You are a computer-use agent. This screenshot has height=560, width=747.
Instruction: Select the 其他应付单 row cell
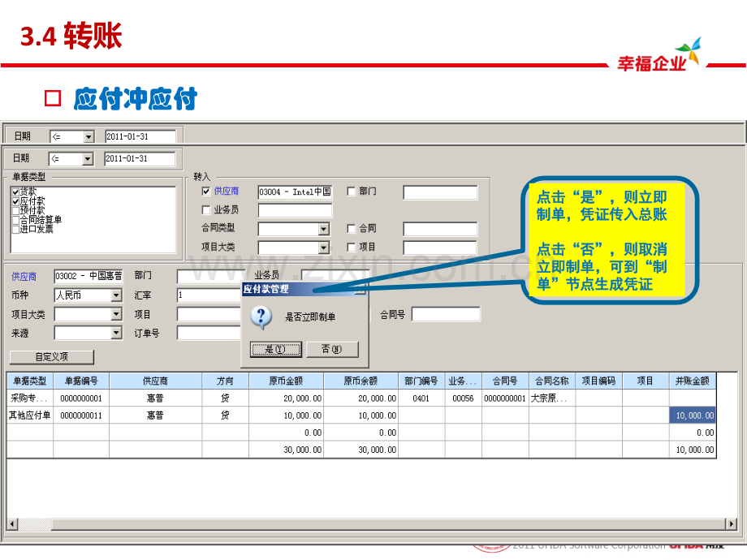point(30,416)
